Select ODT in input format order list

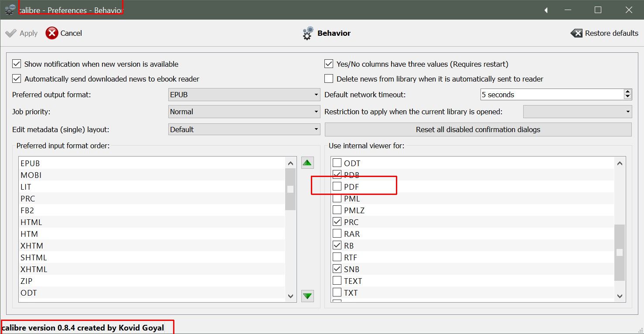152,293
